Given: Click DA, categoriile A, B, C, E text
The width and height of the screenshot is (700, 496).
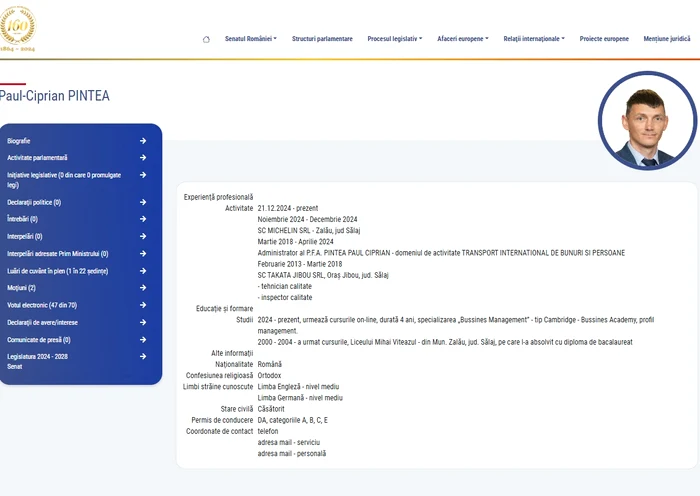Looking at the screenshot, I should [x=293, y=420].
